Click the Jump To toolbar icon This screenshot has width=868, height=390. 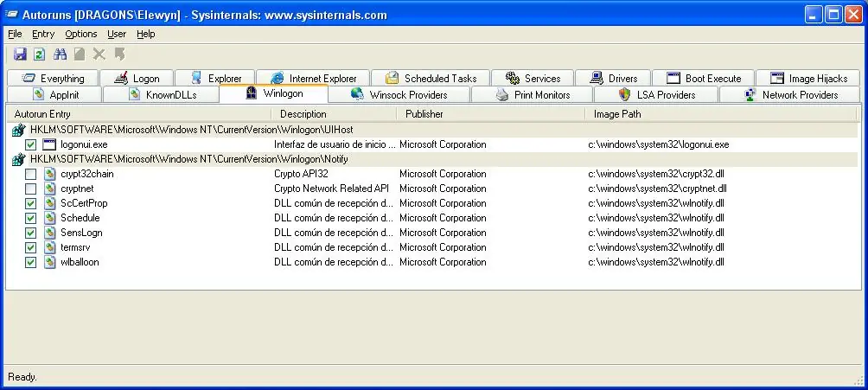coord(119,54)
